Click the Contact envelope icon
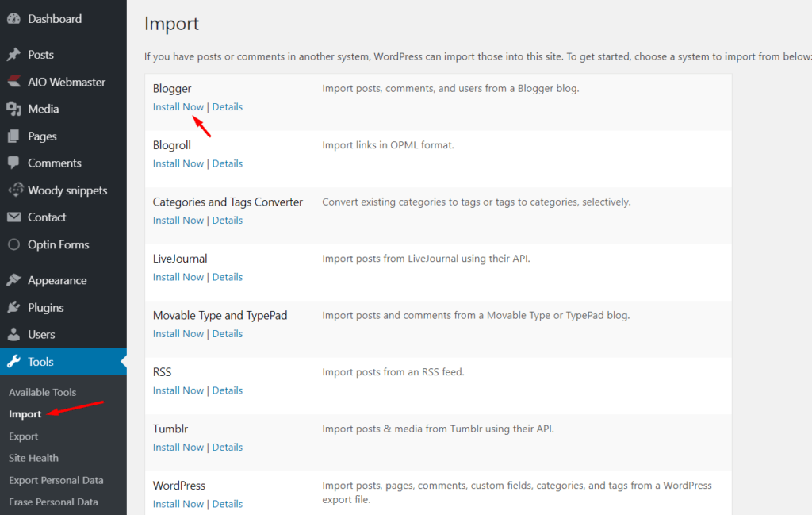812x515 pixels. click(x=13, y=217)
